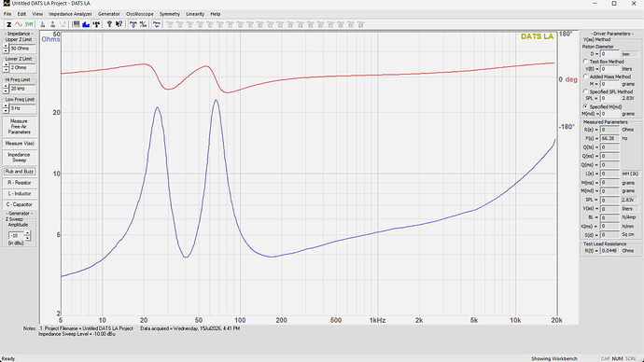Decrease Z Sweep Amplitude with down arrow
This screenshot has height=362, width=644.
click(x=27, y=238)
